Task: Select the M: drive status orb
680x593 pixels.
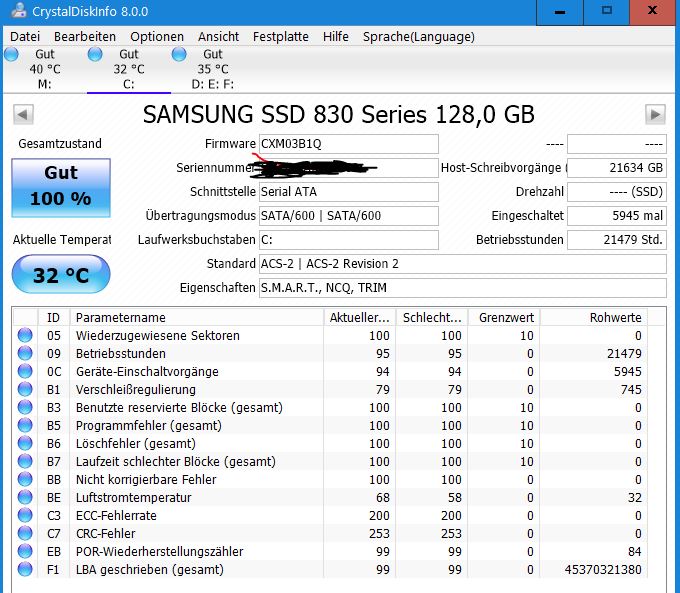Action: point(11,55)
